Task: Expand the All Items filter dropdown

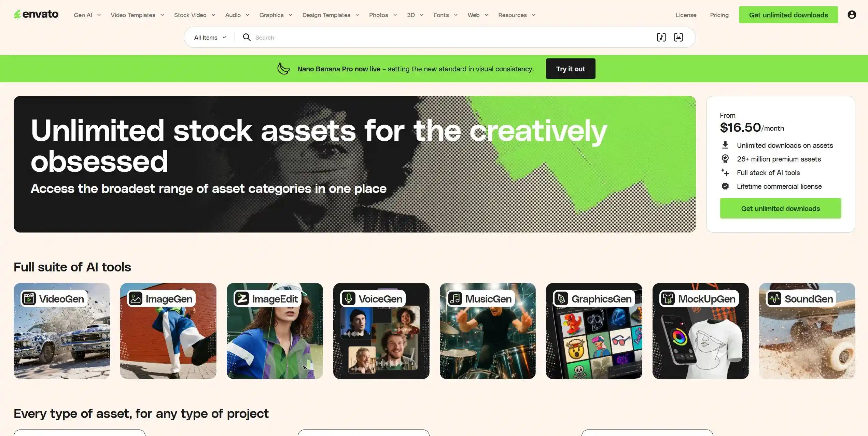Action: [x=210, y=38]
